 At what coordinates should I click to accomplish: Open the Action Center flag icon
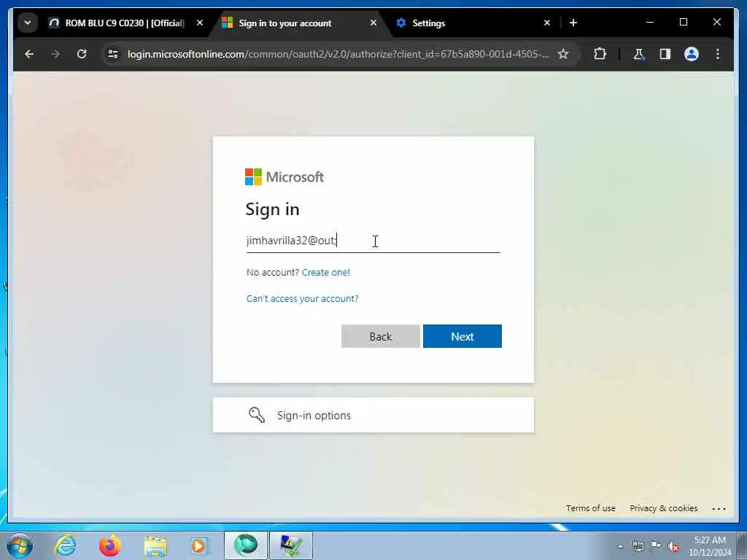tap(656, 547)
